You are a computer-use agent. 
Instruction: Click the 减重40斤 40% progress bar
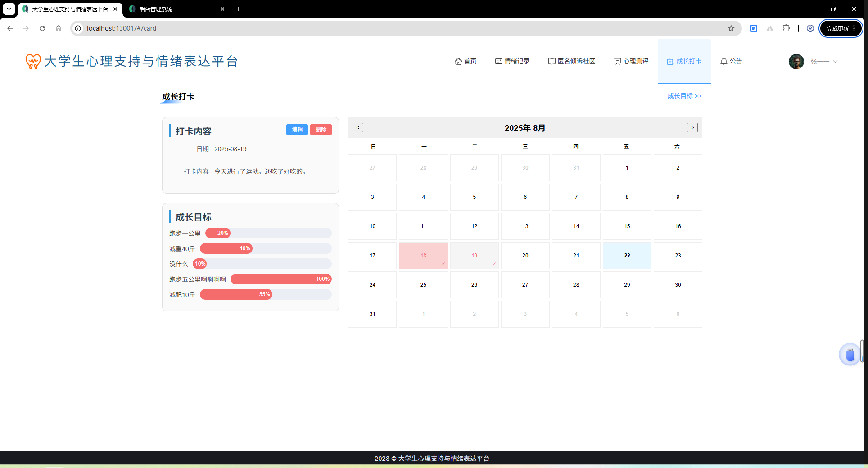[266, 248]
